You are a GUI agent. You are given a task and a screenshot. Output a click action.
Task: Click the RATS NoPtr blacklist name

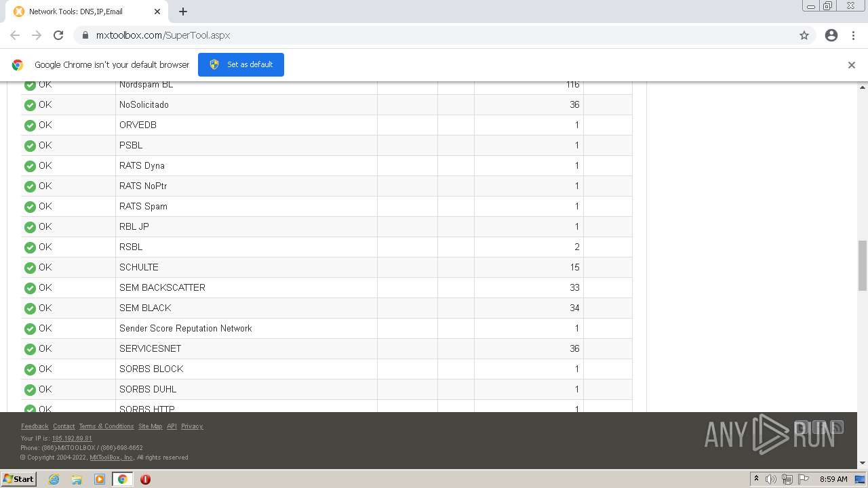[x=143, y=186]
